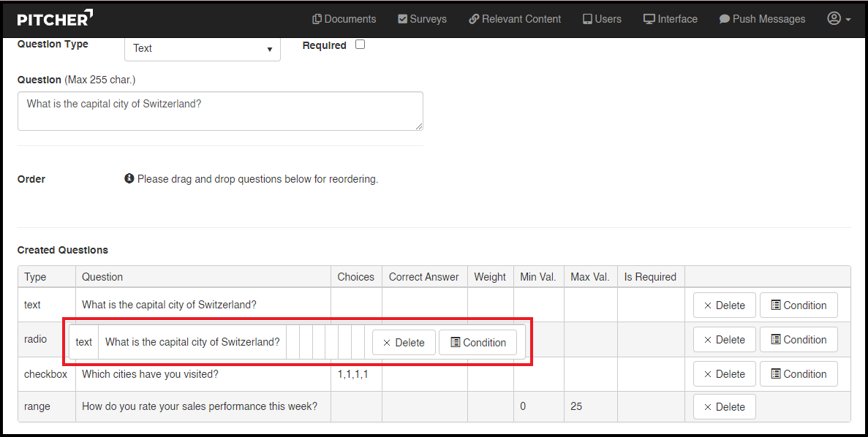Click Delete in the dragged question row

(x=404, y=343)
